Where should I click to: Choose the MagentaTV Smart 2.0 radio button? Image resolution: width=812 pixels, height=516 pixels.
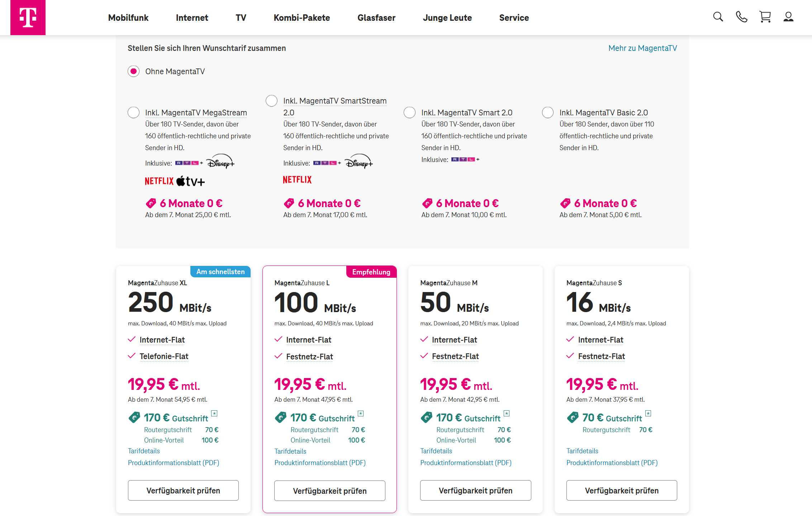[x=409, y=113]
